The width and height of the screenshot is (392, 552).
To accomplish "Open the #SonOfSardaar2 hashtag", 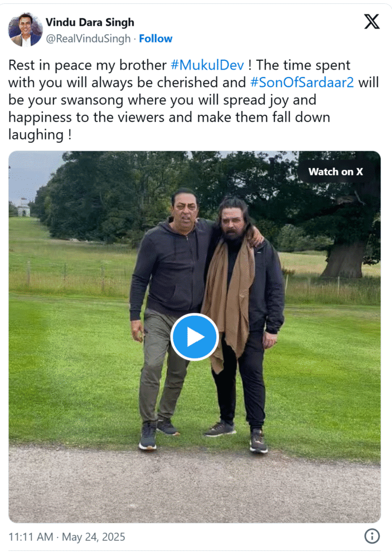I will (302, 82).
